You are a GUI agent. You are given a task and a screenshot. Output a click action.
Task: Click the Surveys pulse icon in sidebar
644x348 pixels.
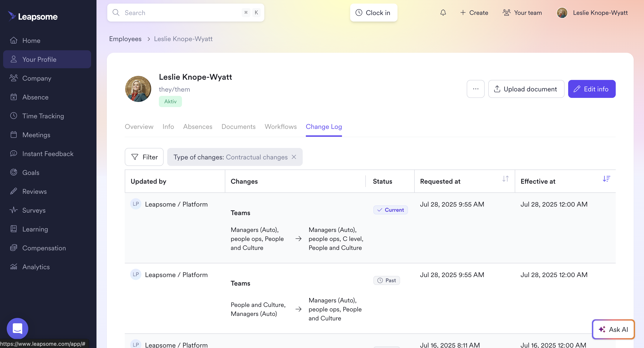(x=13, y=210)
